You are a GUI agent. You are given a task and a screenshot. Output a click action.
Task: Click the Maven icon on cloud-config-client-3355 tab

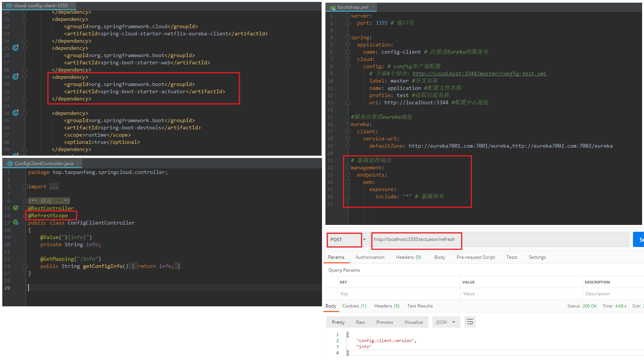point(9,6)
